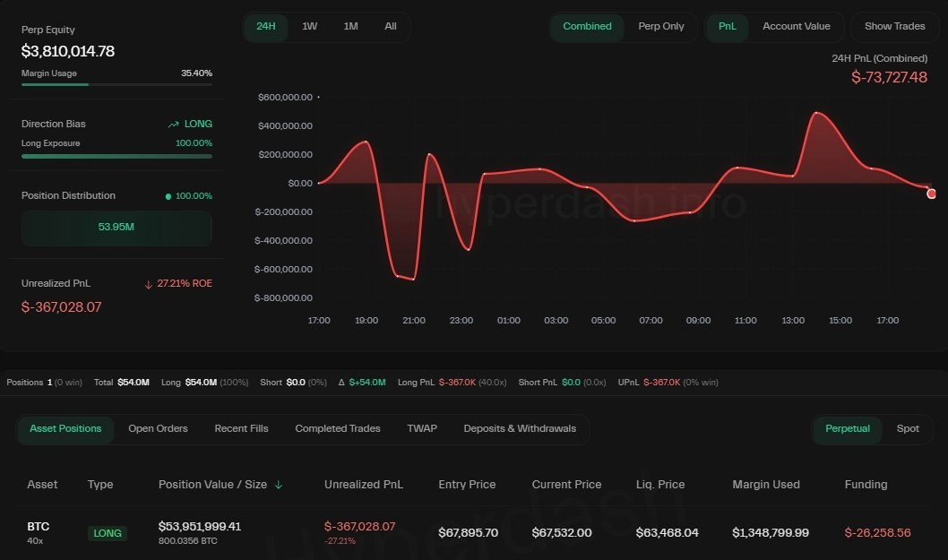Click the delta symbol in stats bar

(341, 383)
